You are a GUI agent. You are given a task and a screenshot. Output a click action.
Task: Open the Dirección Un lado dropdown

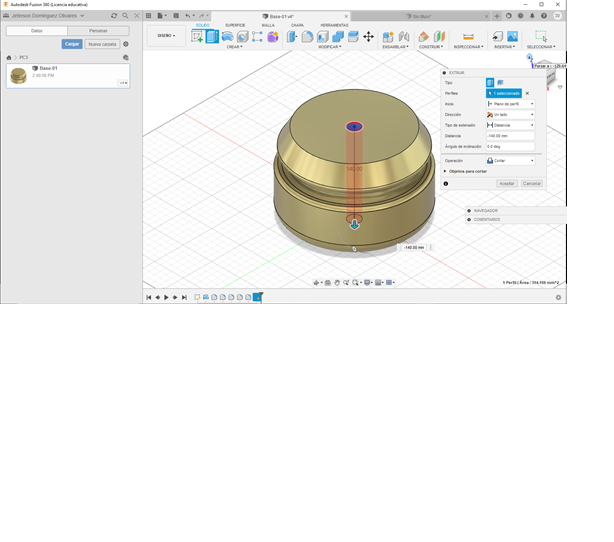pyautogui.click(x=510, y=114)
